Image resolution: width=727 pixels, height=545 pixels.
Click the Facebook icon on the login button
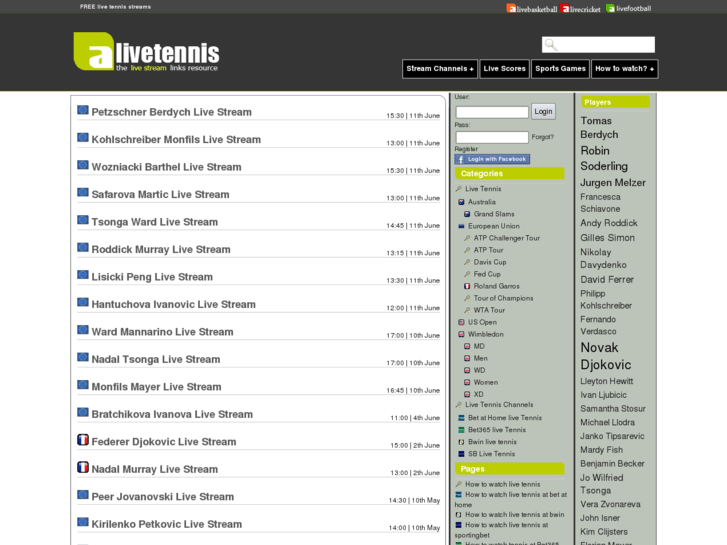pyautogui.click(x=461, y=159)
